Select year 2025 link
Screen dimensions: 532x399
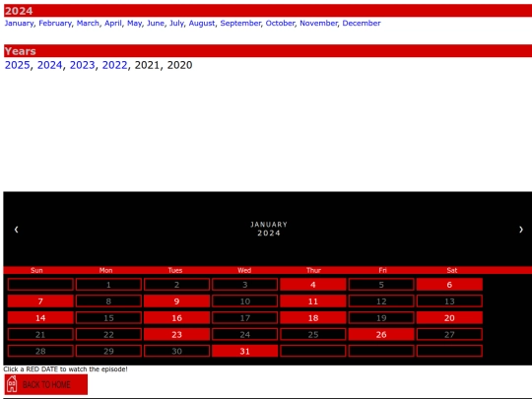[x=18, y=65]
